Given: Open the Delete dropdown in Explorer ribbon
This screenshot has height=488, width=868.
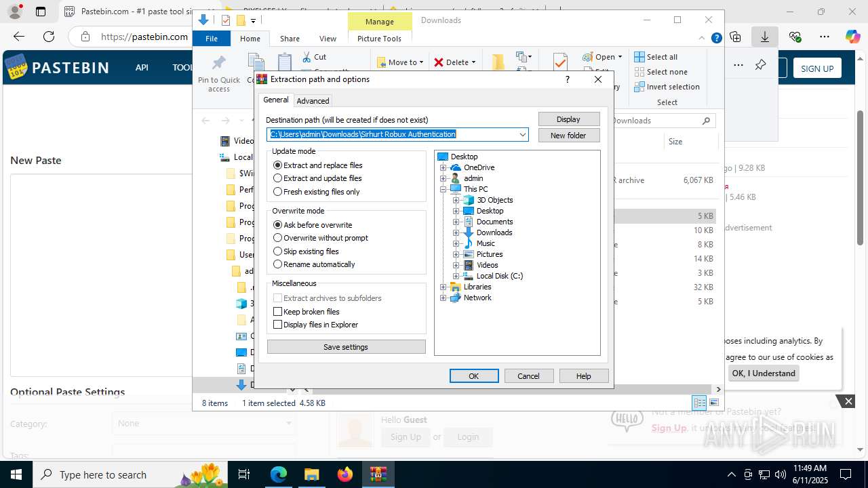Looking at the screenshot, I should 473,62.
